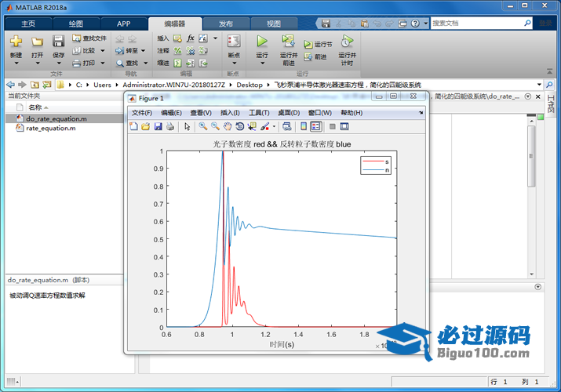The height and width of the screenshot is (392, 561).
Task: Click the Breakpoints (断点) icon
Action: (x=234, y=42)
